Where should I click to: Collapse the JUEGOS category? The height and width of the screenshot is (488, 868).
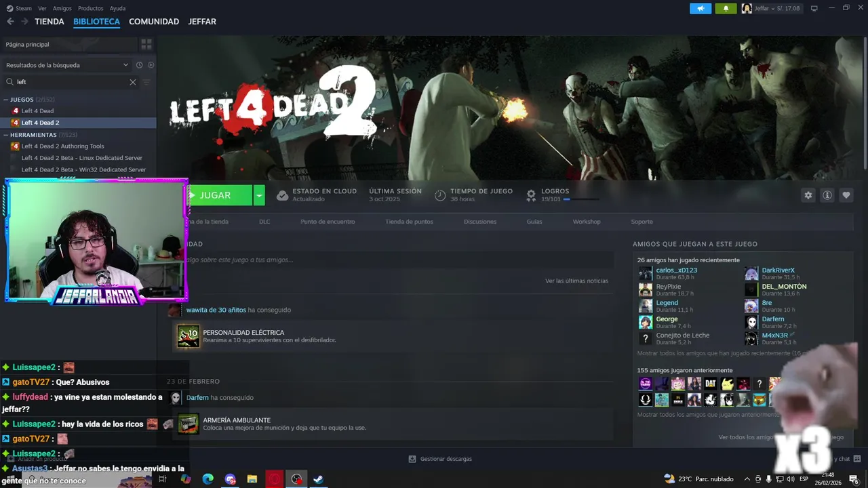[7, 100]
